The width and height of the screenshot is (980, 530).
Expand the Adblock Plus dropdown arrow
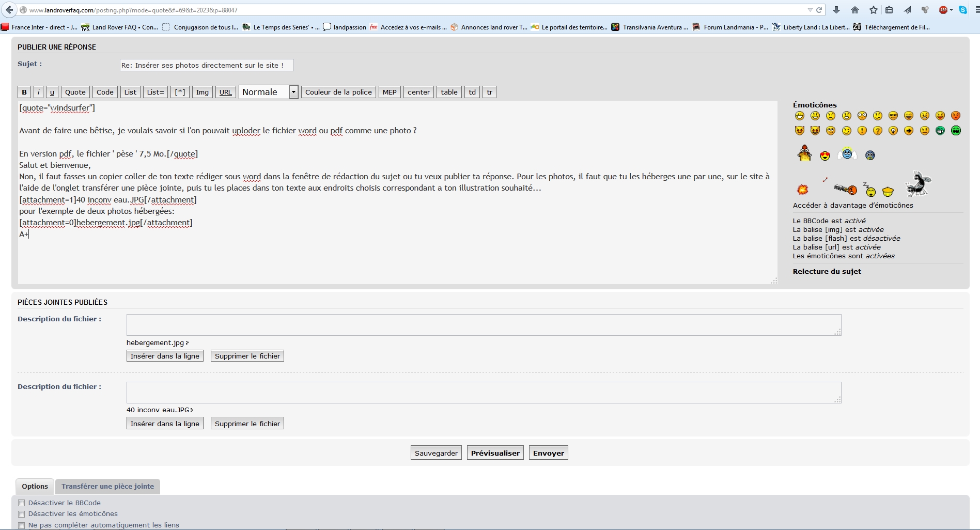[951, 10]
